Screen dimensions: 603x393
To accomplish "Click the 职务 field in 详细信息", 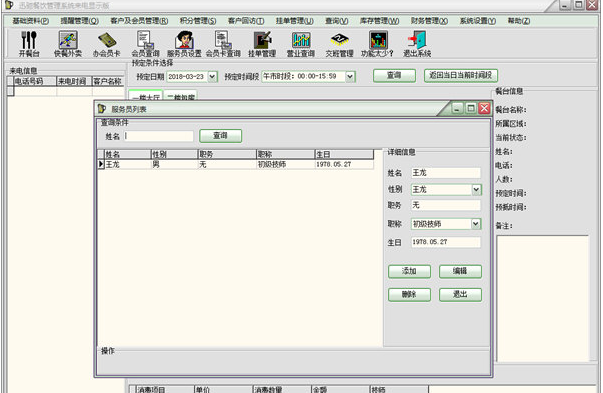I will 446,205.
